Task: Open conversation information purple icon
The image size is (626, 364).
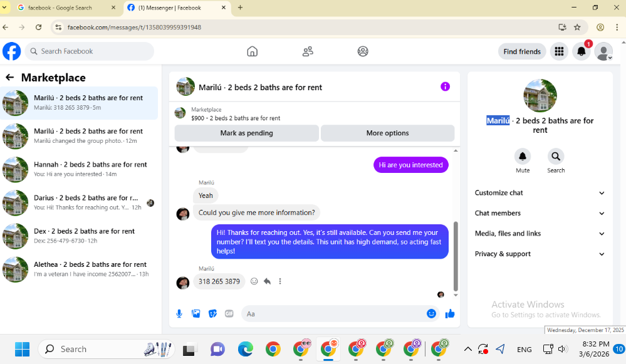Action: tap(445, 86)
